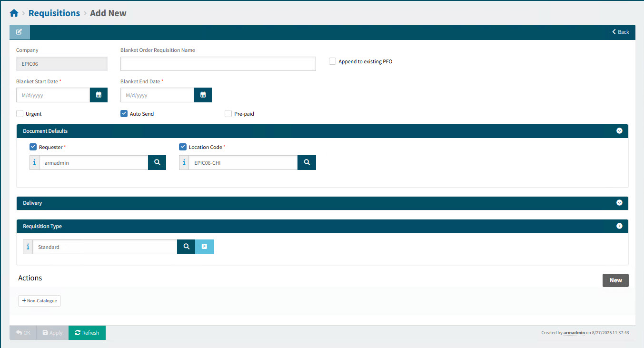This screenshot has width=644, height=348.
Task: Click Blanket Order Requisition Name field
Action: [x=218, y=64]
